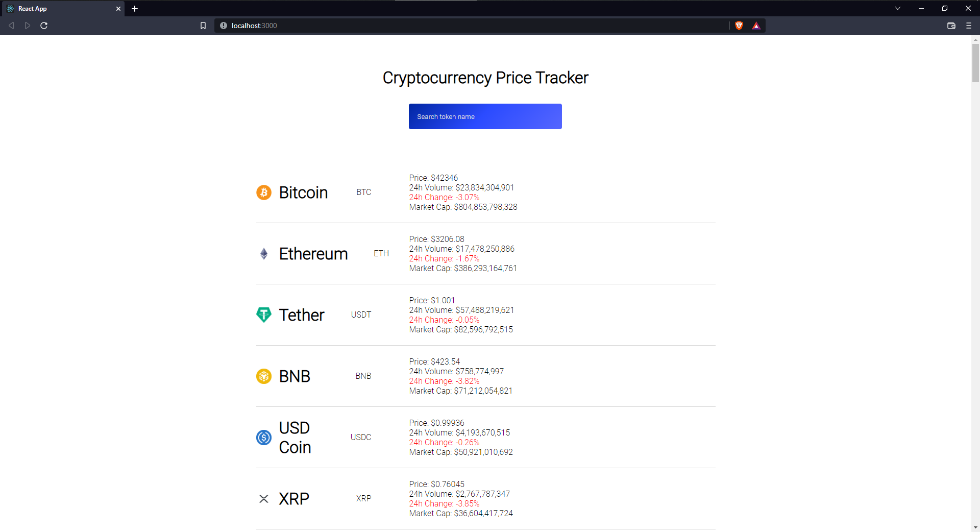Click the Bitcoin coin icon

coord(263,192)
